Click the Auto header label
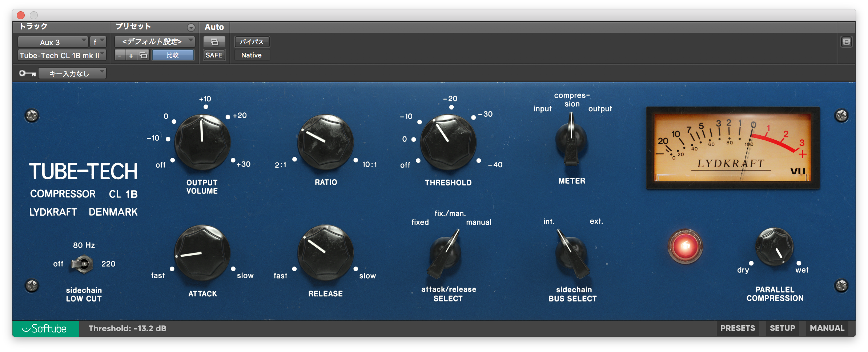The width and height of the screenshot is (868, 352). tap(214, 27)
